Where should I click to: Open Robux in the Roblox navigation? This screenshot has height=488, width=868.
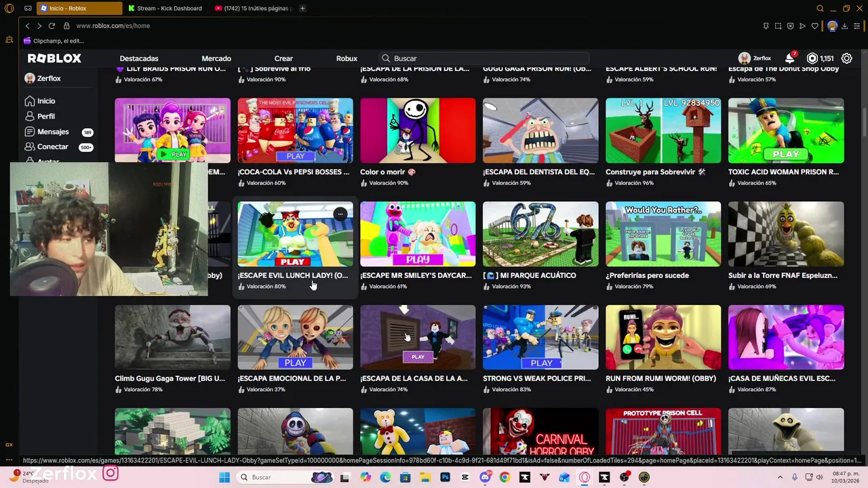(x=347, y=58)
